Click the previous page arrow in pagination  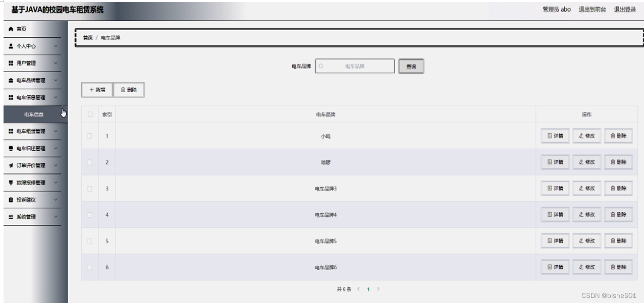pyautogui.click(x=359, y=289)
